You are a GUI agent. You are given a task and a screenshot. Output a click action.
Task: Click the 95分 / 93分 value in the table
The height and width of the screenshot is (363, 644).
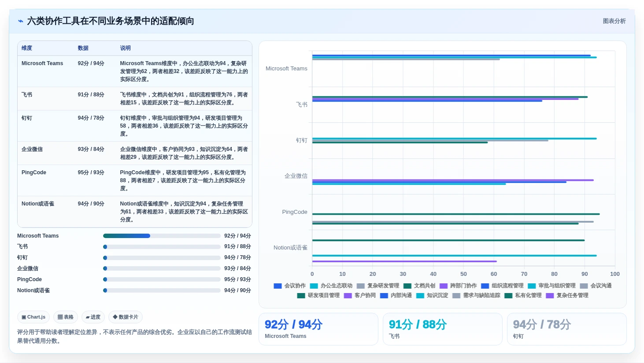91,172
